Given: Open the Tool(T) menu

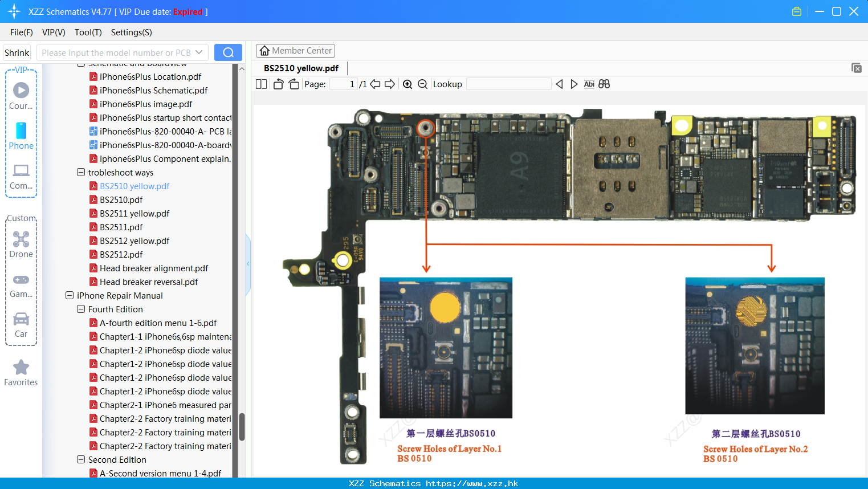Looking at the screenshot, I should (x=88, y=32).
